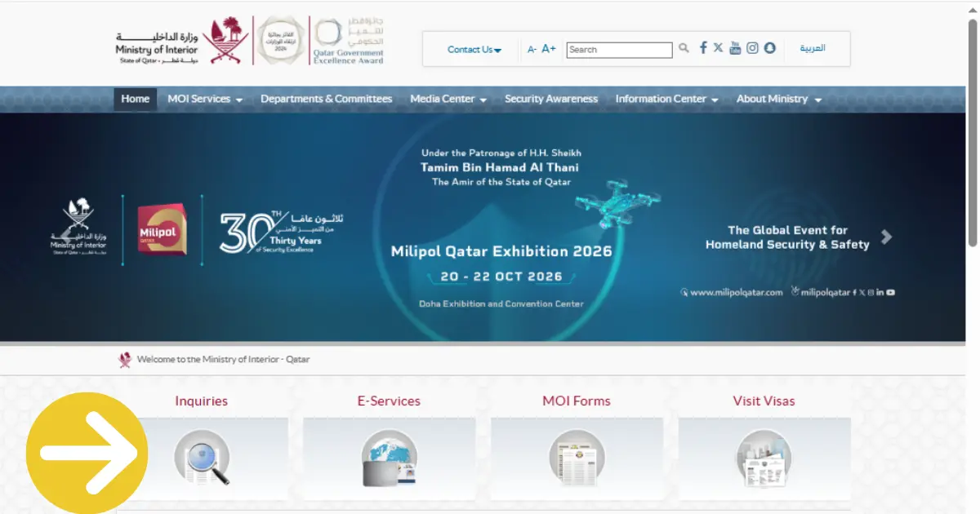Click the 2024 award badge emblem in header
Image resolution: width=980 pixels, height=514 pixels.
(x=281, y=41)
